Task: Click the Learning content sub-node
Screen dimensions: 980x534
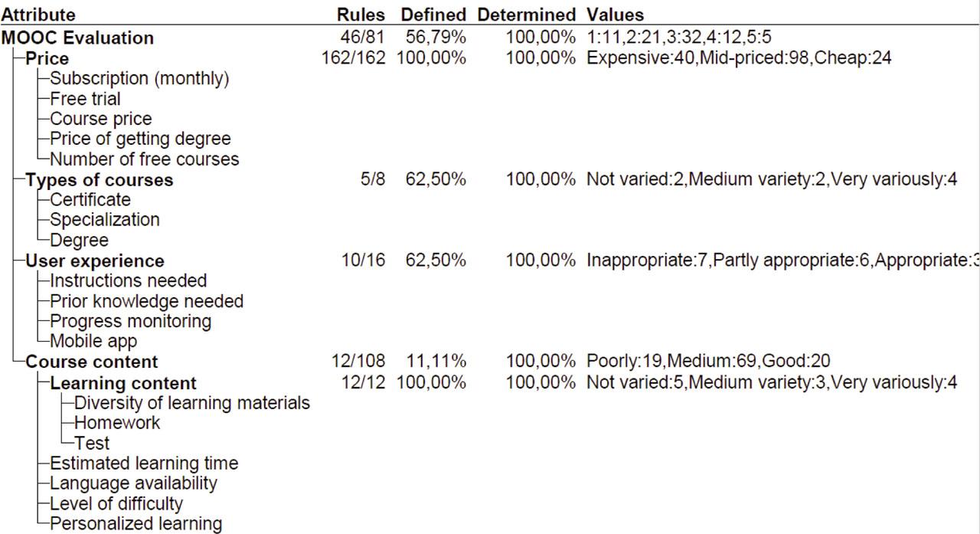Action: [123, 383]
